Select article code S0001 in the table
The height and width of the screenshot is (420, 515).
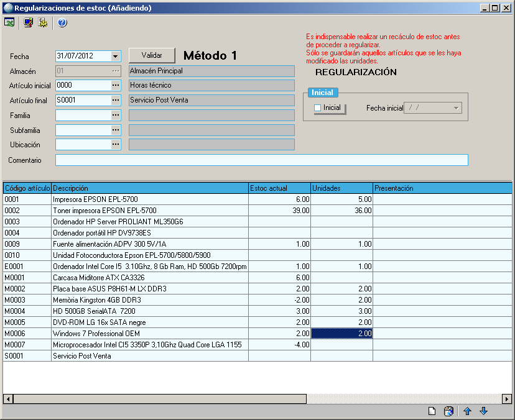pos(27,355)
